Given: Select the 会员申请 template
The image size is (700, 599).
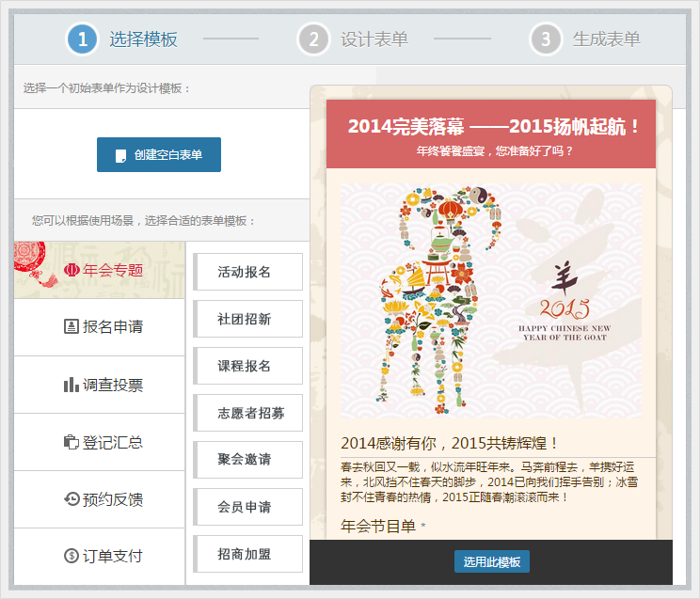Looking at the screenshot, I should point(248,507).
